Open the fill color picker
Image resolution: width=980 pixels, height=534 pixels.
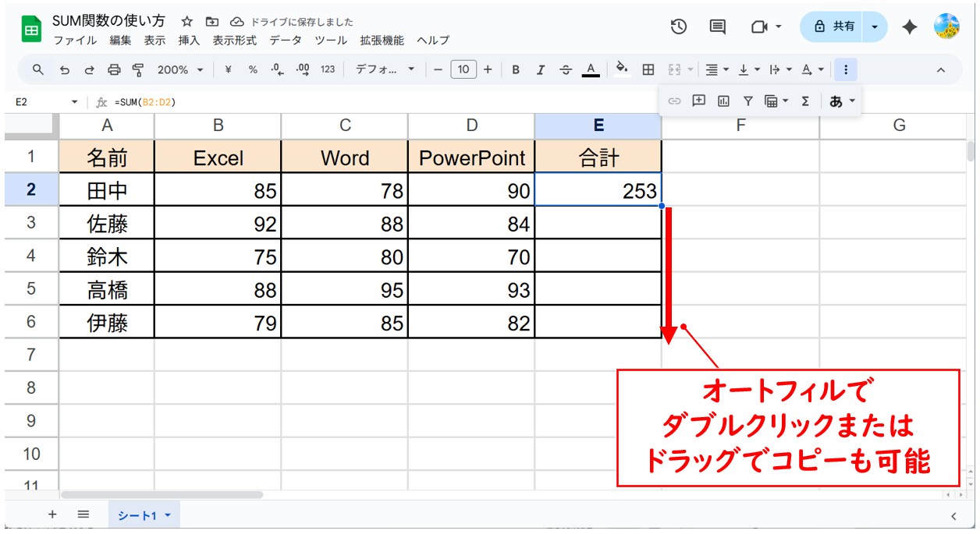622,70
